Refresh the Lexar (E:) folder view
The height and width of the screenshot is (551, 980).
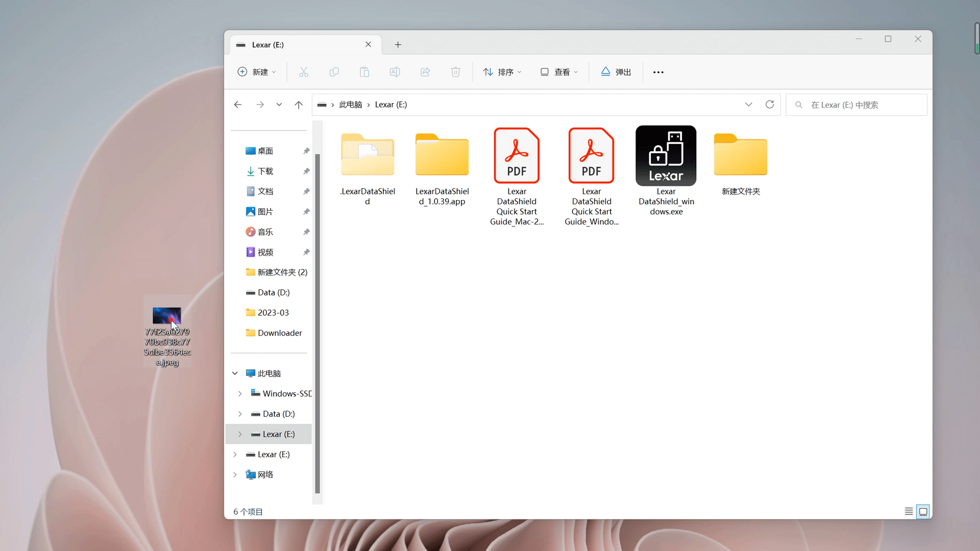(x=770, y=105)
